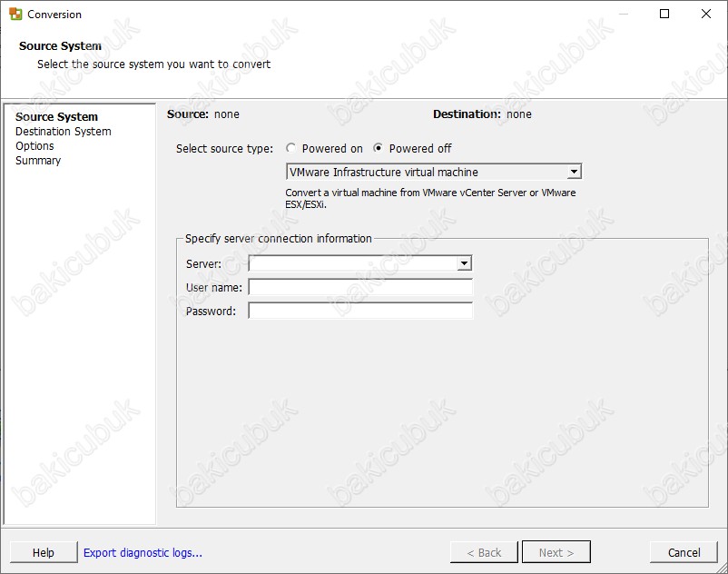Screen dimensions: 728x574
Task: Click the 'Source: none' text
Action: click(x=203, y=114)
